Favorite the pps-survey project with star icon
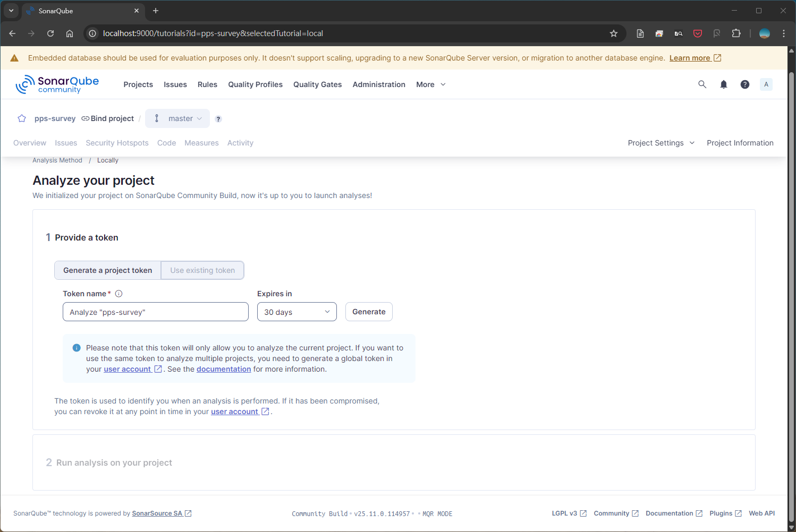This screenshot has height=532, width=796. tap(22, 118)
